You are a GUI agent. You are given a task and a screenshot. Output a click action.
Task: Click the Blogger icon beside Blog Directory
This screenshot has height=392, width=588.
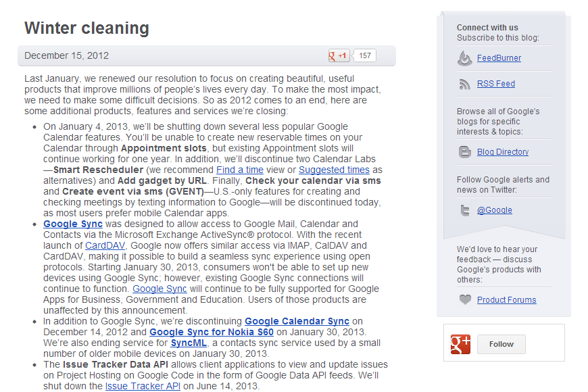pyautogui.click(x=464, y=152)
